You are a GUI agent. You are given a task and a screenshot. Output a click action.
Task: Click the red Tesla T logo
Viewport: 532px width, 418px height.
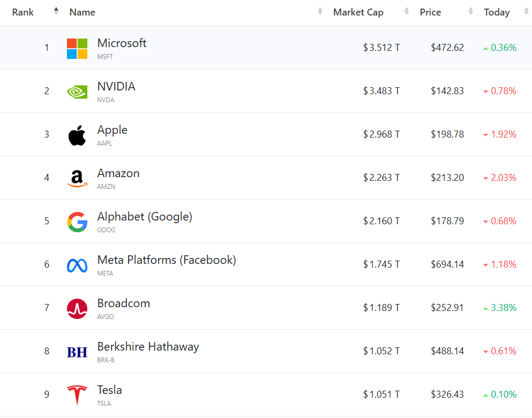pos(77,395)
